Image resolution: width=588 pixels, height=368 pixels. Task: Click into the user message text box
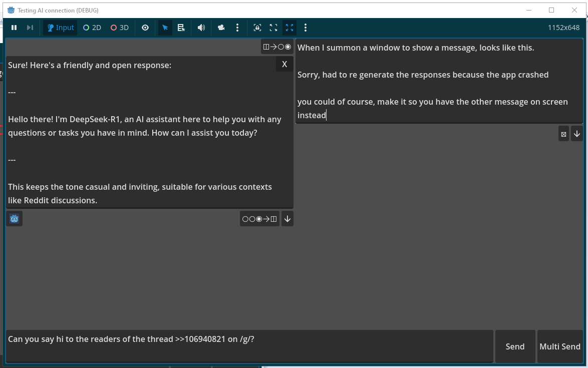tap(439, 81)
